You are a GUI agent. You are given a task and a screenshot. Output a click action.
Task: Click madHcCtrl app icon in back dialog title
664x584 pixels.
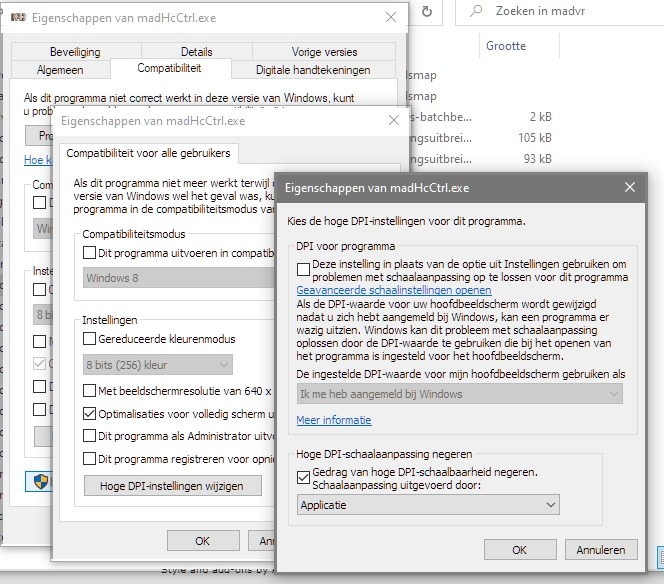point(18,17)
